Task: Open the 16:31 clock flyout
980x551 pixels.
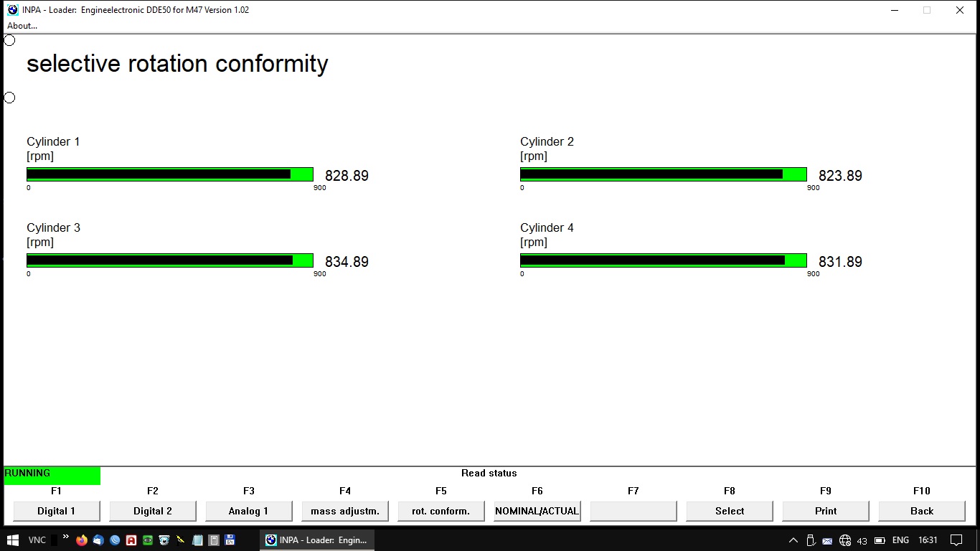Action: coord(928,540)
